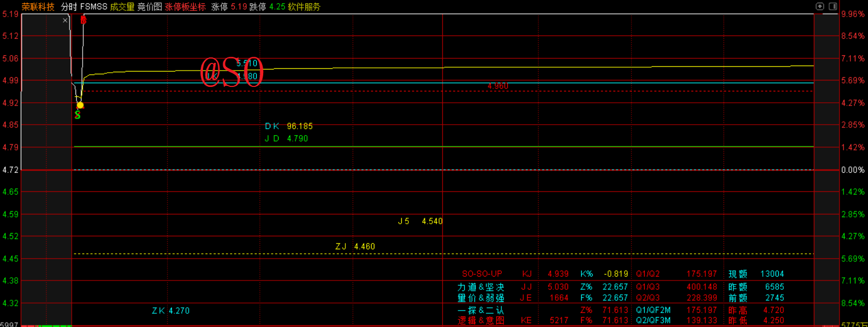Click the ZJ 4.460 label

pyautogui.click(x=355, y=247)
